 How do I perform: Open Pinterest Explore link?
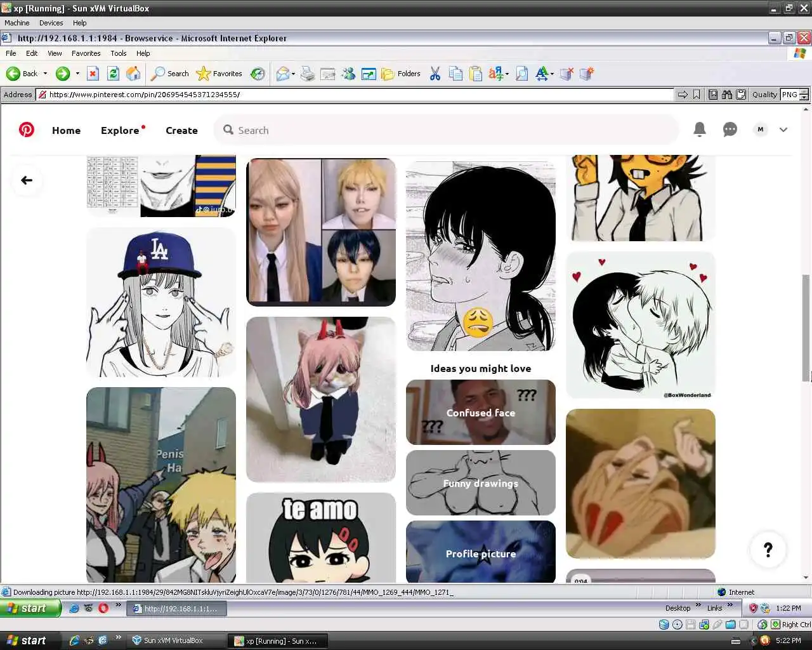click(120, 130)
